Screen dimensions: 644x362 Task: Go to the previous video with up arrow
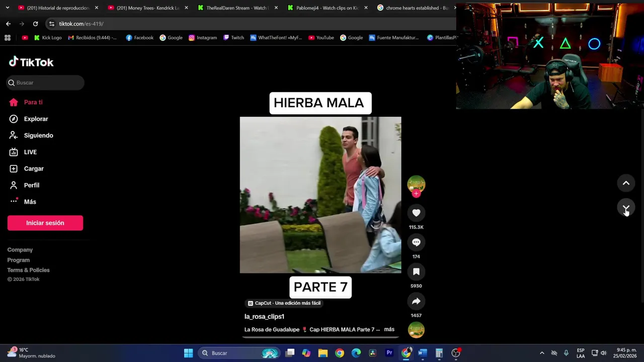pyautogui.click(x=626, y=183)
